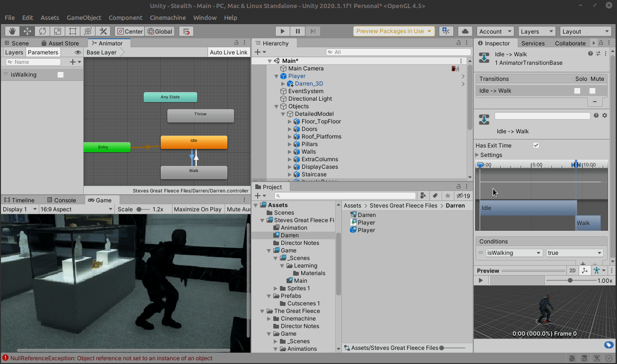Select the Move tool

click(x=27, y=31)
